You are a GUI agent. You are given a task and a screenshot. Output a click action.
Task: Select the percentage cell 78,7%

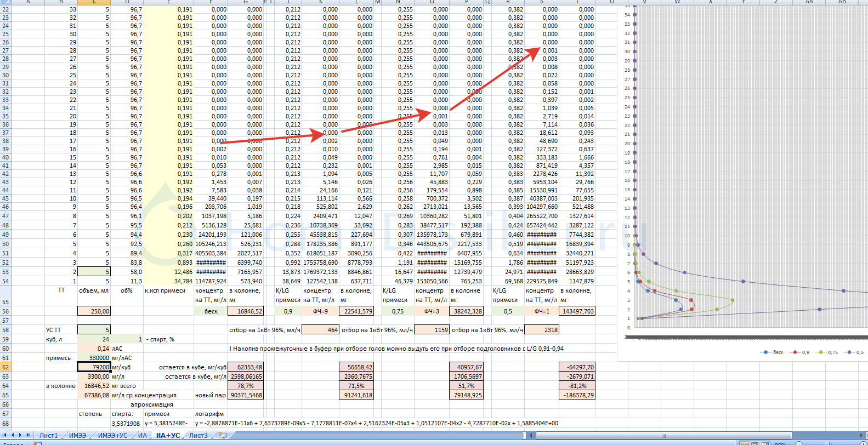click(246, 386)
